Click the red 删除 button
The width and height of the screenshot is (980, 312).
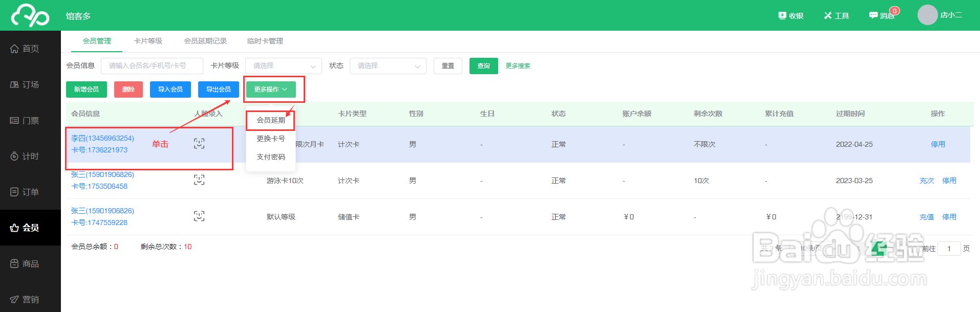(129, 90)
